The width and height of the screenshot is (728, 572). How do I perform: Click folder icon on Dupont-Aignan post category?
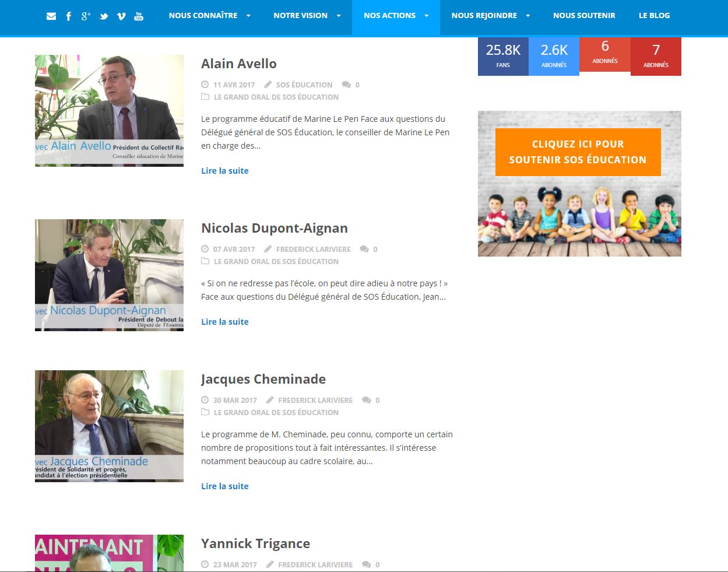[205, 261]
